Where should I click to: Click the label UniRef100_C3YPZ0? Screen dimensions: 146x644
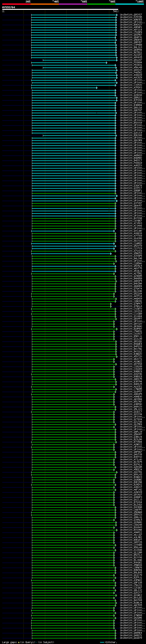(131, 85)
